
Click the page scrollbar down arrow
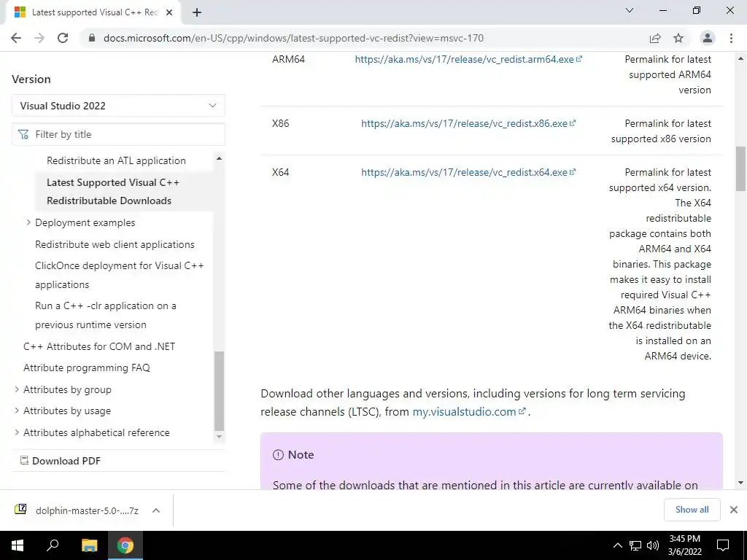(x=740, y=483)
